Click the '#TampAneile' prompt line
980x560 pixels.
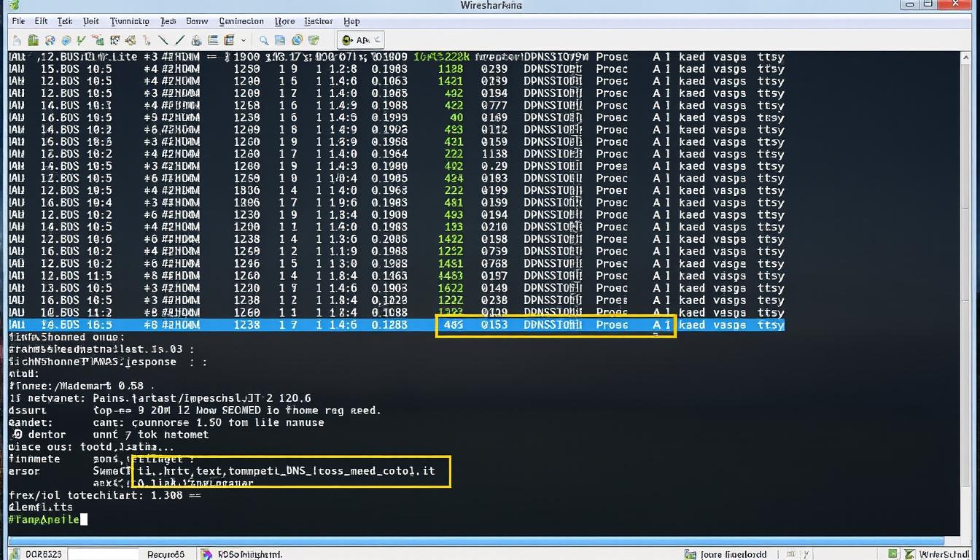click(x=44, y=519)
